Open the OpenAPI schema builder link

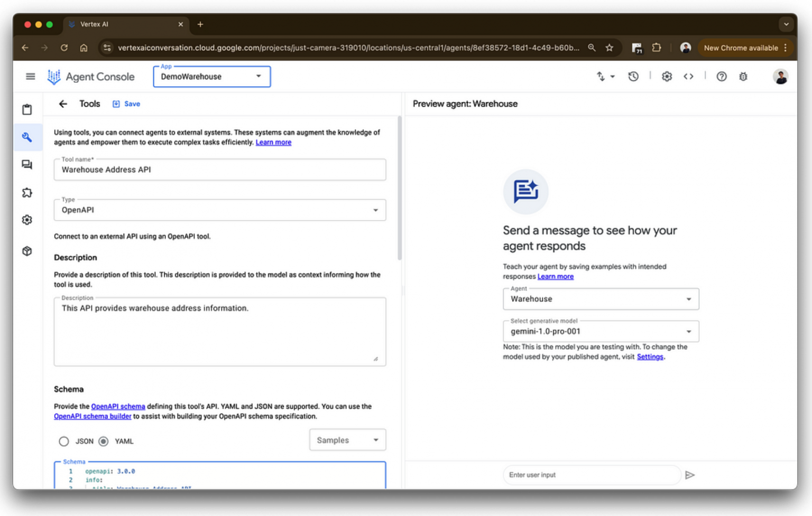click(93, 416)
